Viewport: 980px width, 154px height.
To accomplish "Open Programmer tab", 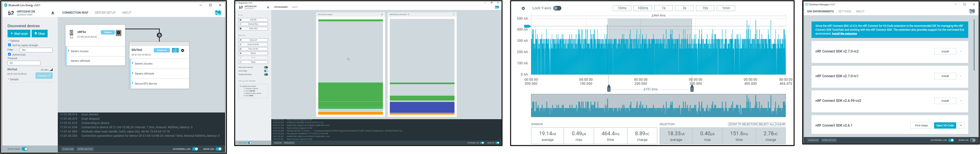I will click(x=281, y=7).
